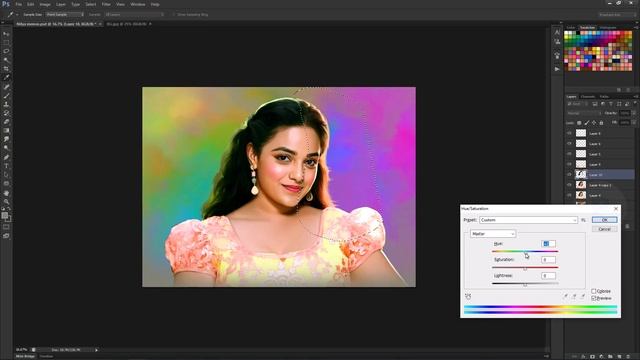Click the foreground color swatch

(x=4, y=215)
